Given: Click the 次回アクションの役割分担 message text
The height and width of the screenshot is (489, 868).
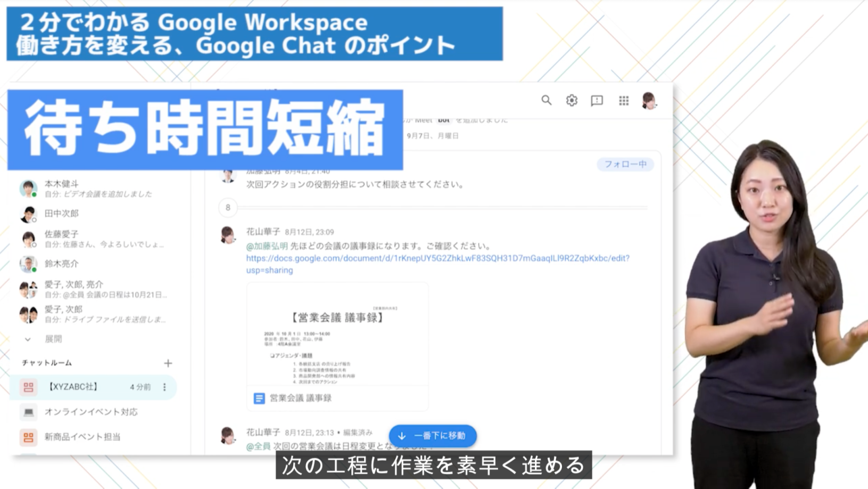Looking at the screenshot, I should [355, 184].
